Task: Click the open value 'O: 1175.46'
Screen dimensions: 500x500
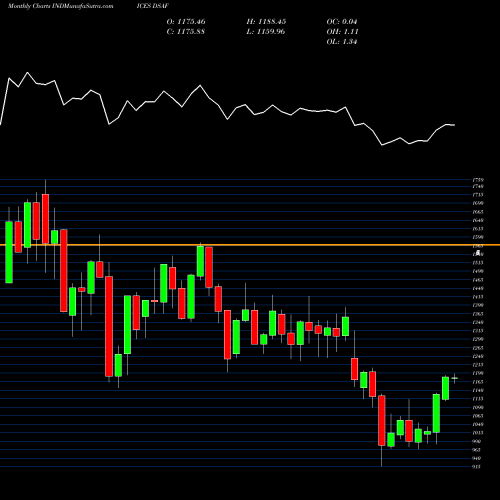Action: point(186,22)
